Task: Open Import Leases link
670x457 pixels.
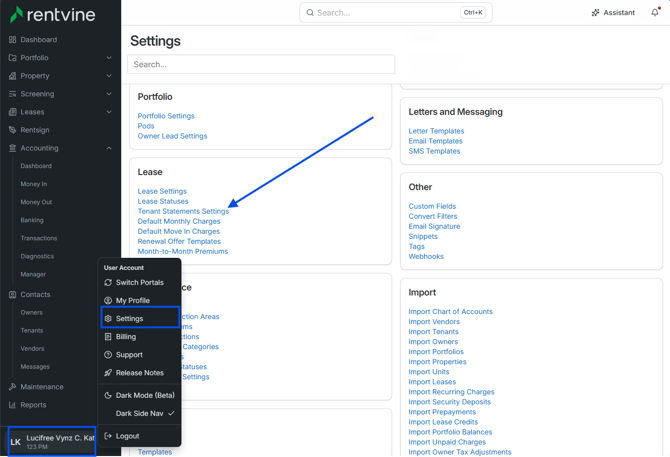Action: tap(432, 382)
